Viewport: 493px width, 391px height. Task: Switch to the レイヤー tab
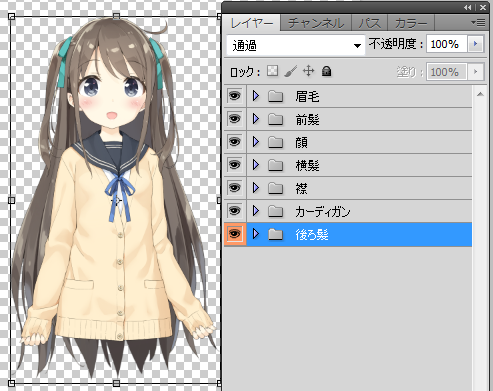click(252, 23)
